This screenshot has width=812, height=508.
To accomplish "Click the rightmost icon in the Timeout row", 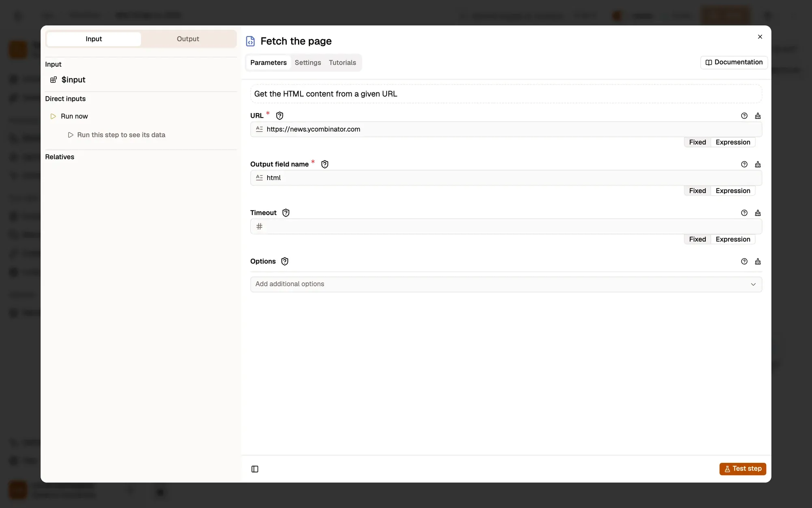I will click(x=758, y=213).
